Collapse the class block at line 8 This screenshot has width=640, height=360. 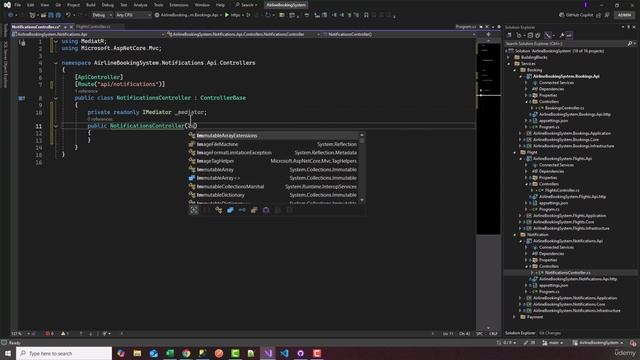click(x=56, y=98)
